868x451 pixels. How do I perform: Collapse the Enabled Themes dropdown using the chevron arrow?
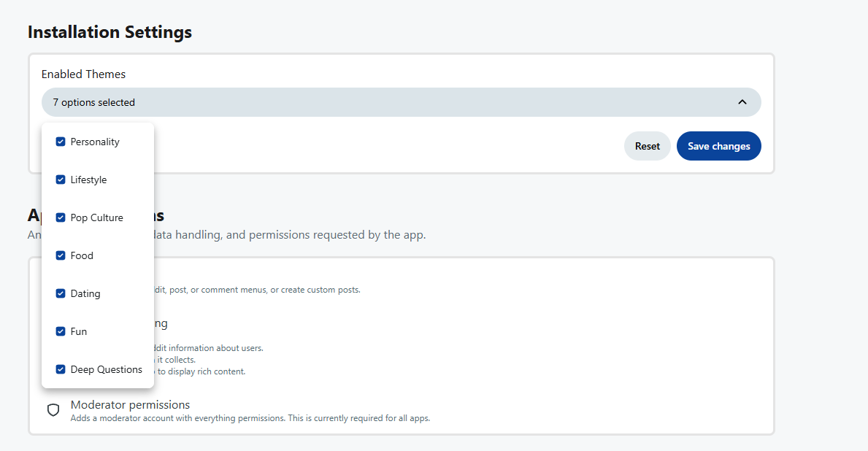pos(742,102)
